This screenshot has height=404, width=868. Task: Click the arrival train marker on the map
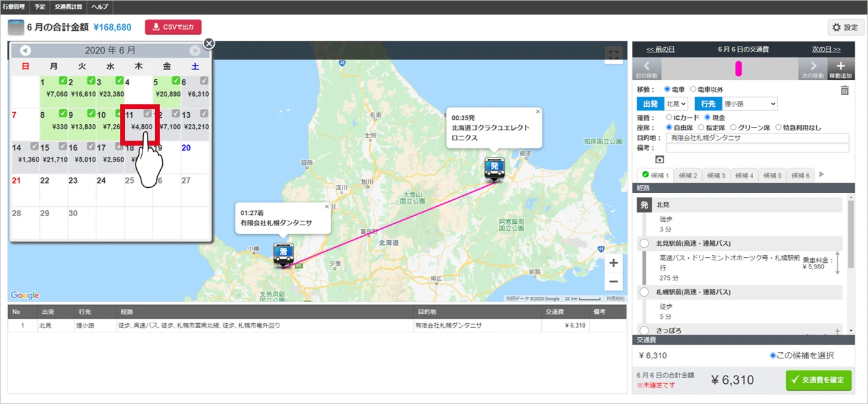coord(283,254)
